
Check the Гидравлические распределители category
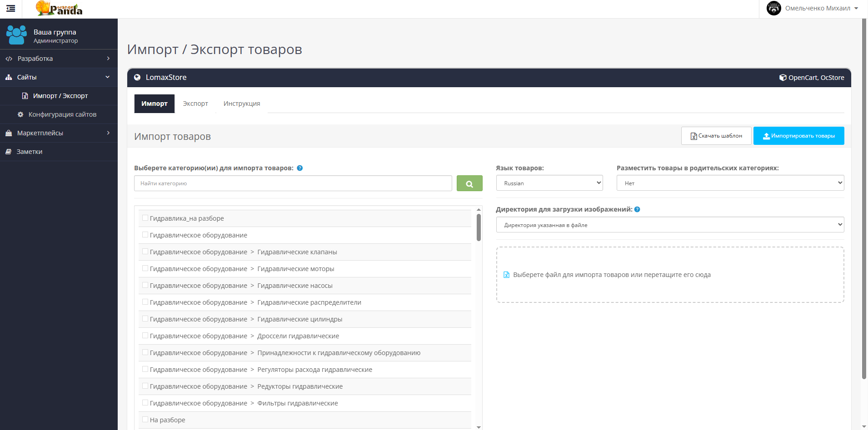pyautogui.click(x=145, y=302)
